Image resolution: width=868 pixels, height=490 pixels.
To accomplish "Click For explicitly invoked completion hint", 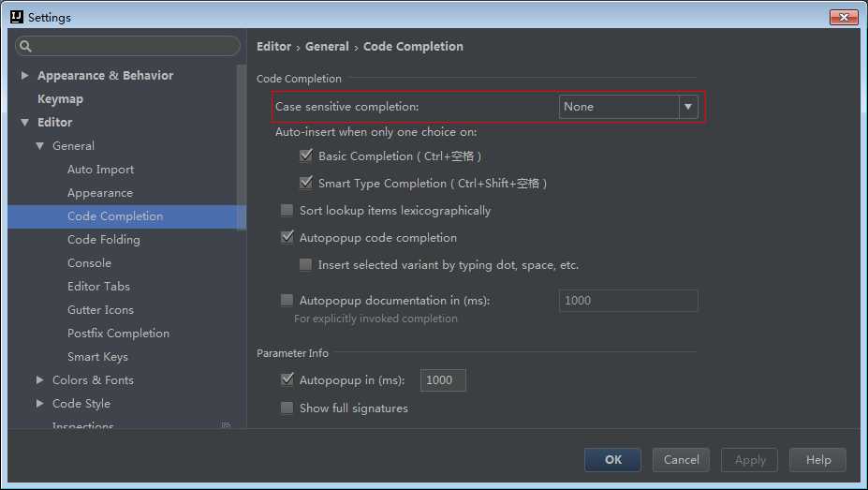I will 375,319.
